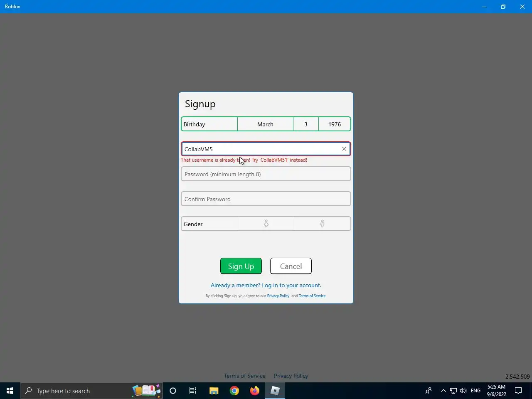Open File Explorer from the taskbar
532x399 pixels.
point(214,391)
